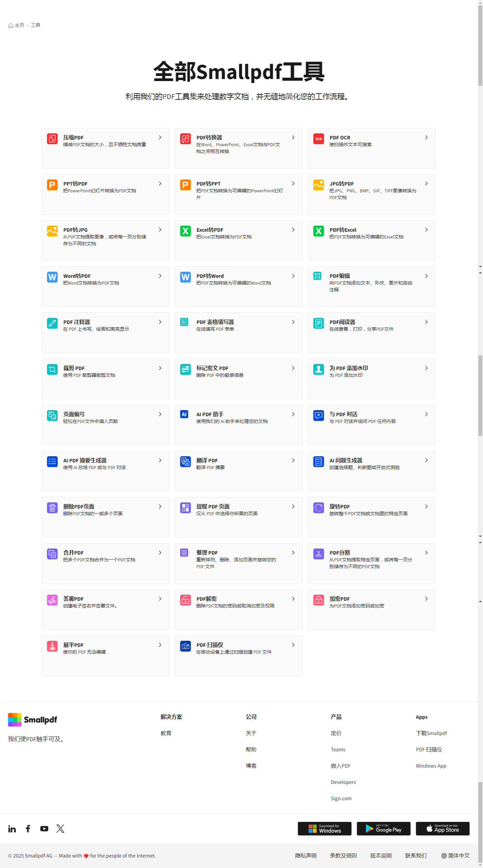Click the 加密PDF lock icon

(x=318, y=600)
